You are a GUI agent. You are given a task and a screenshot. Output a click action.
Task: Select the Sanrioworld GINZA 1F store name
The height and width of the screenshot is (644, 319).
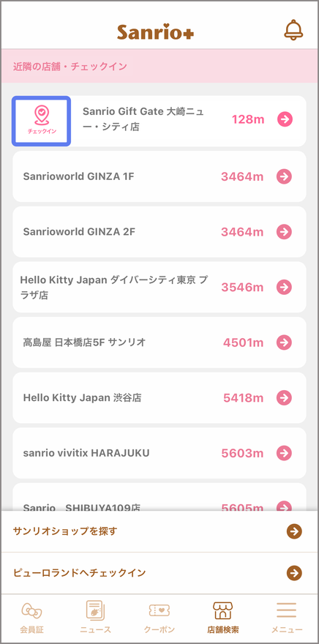pyautogui.click(x=79, y=176)
